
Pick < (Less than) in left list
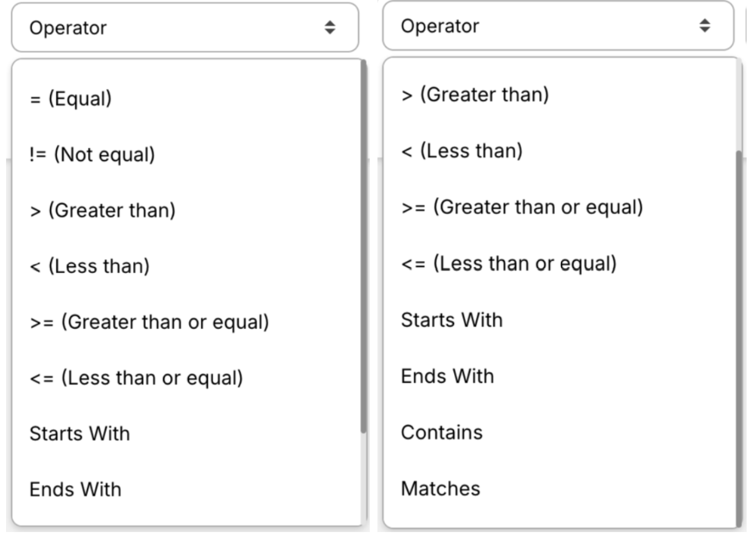point(89,267)
